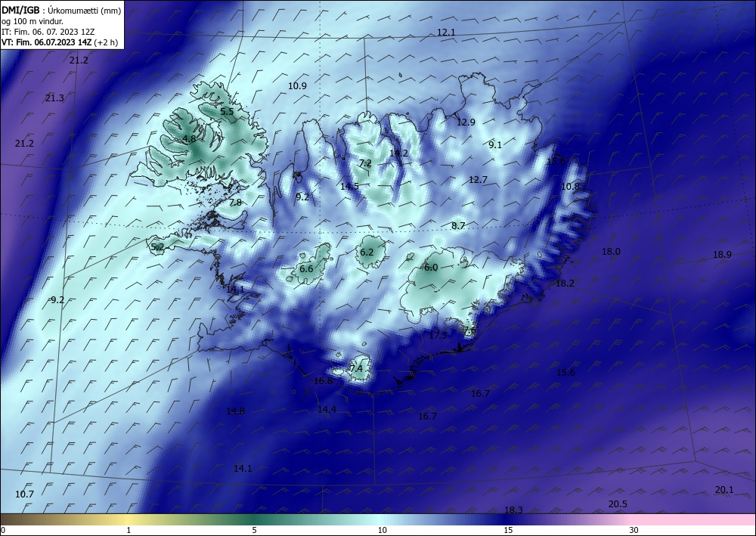The image size is (756, 536).
Task: Click the color scale tick labeled 0
Action: [3, 530]
